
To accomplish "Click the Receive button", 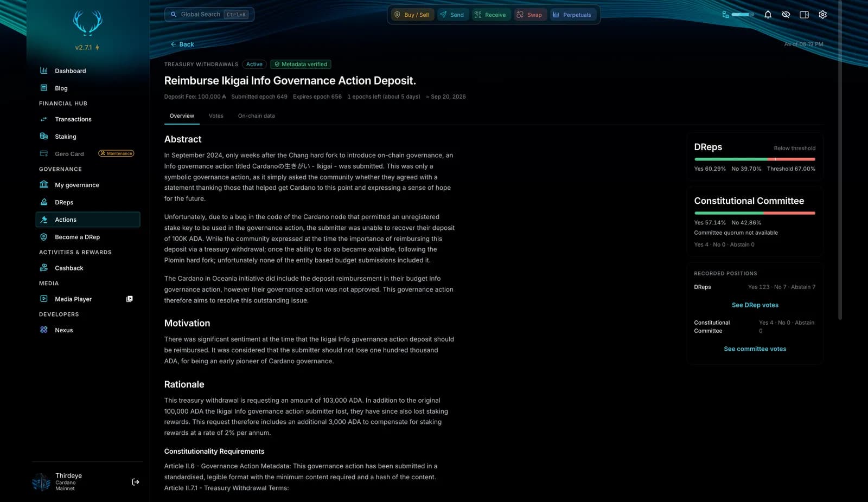I will click(490, 15).
